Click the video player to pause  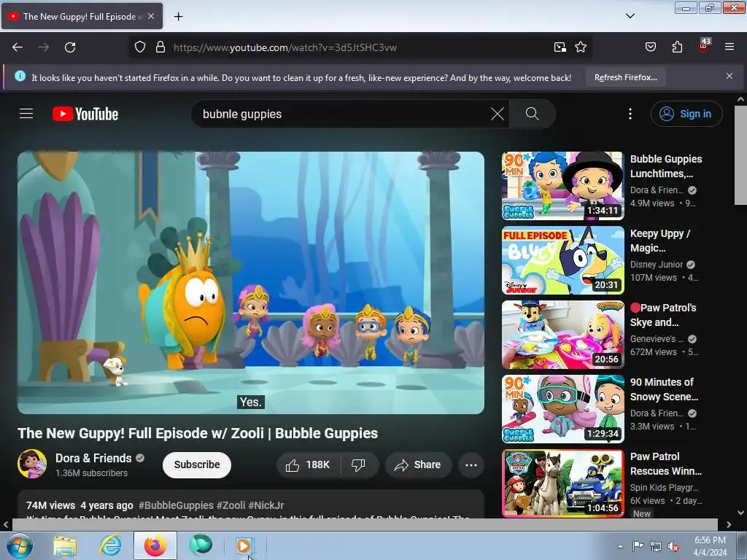(251, 283)
